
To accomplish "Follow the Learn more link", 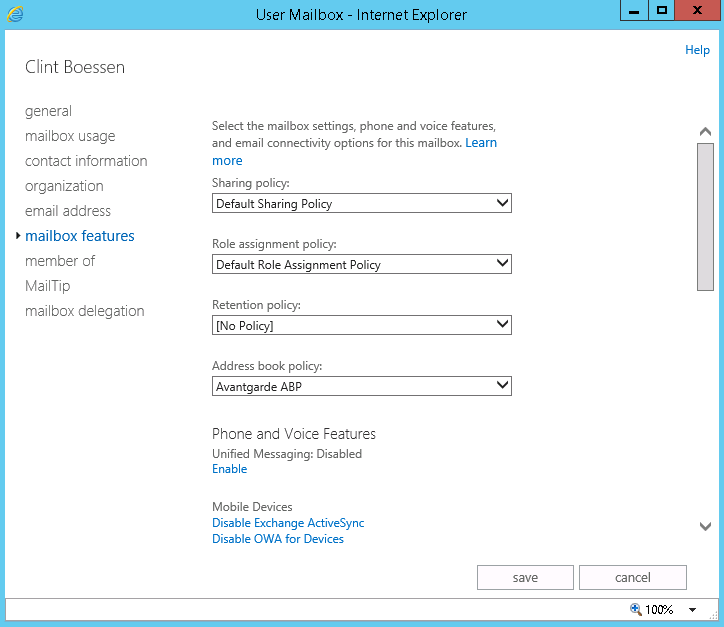I will (x=481, y=143).
